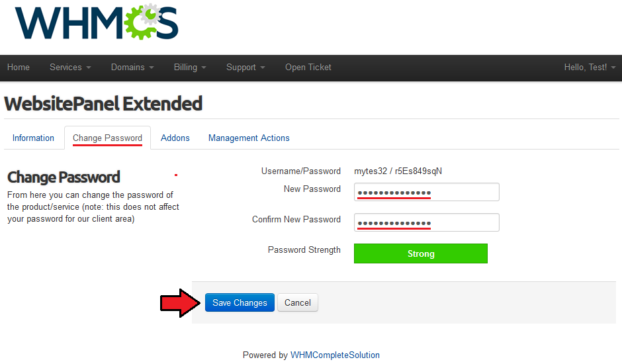This screenshot has height=364, width=622.
Task: Click Open Ticket in navigation bar
Action: tap(308, 68)
